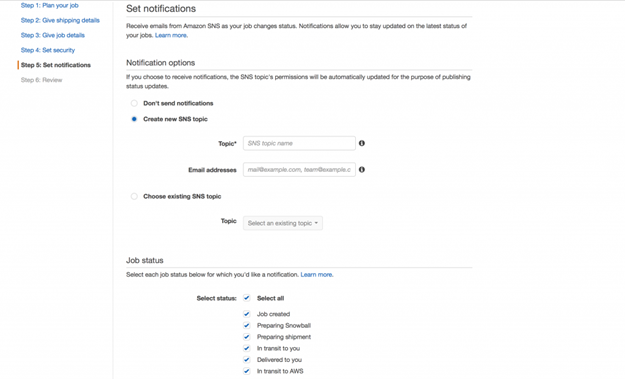
Task: Focus the SNS topic name input field
Action: [299, 143]
